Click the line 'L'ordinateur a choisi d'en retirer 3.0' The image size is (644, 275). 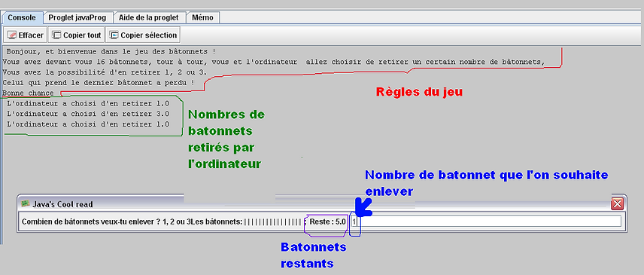pos(88,114)
